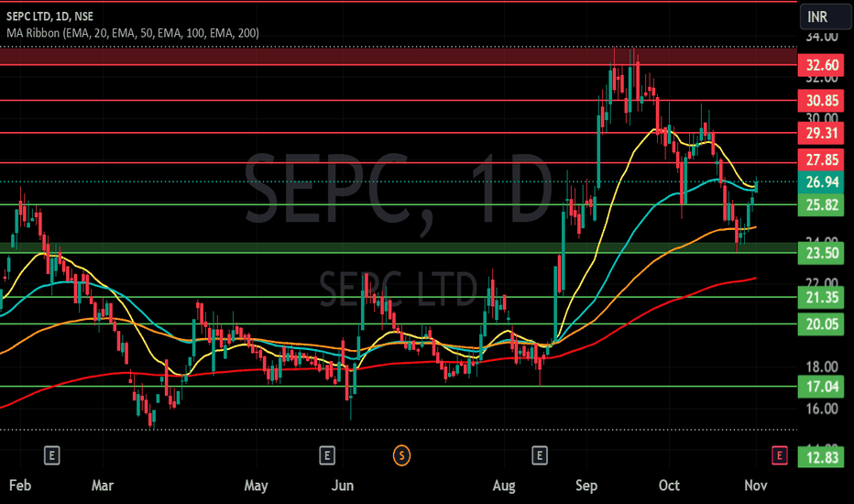
Task: Select the 17.04 support price label
Action: click(821, 387)
